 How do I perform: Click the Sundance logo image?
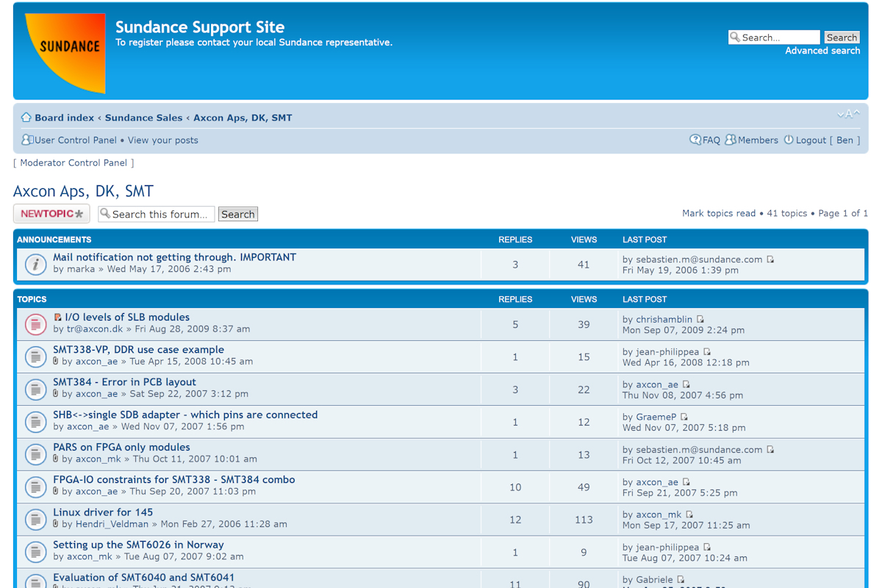click(65, 53)
